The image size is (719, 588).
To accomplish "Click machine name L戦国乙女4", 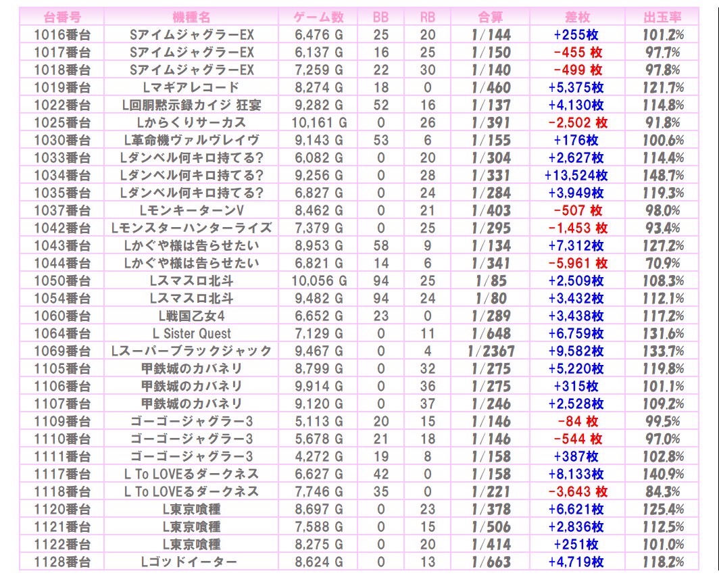I will point(191,316).
